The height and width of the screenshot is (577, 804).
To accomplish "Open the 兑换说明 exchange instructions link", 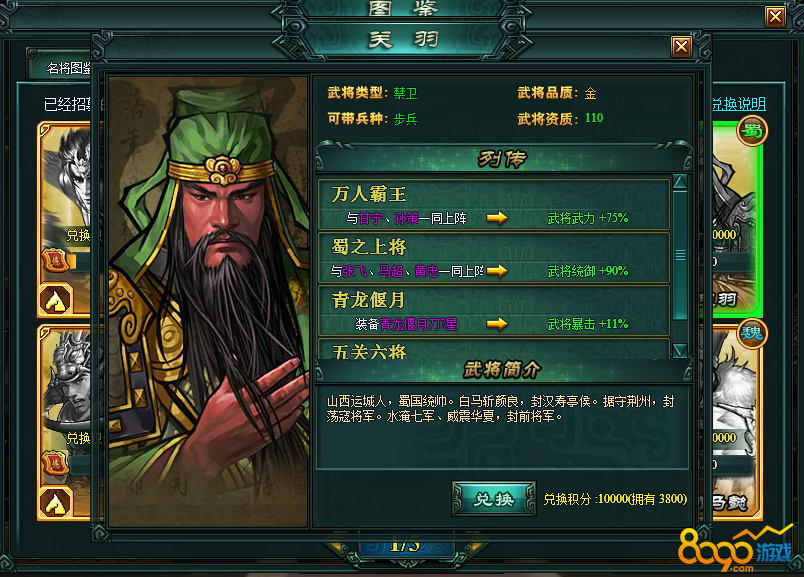I will pos(738,104).
